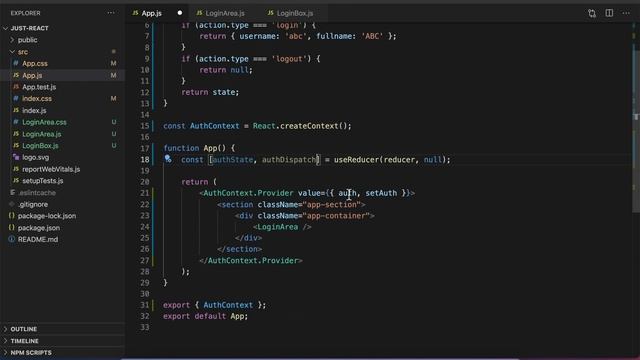Open the .gitignore file

[x=33, y=204]
